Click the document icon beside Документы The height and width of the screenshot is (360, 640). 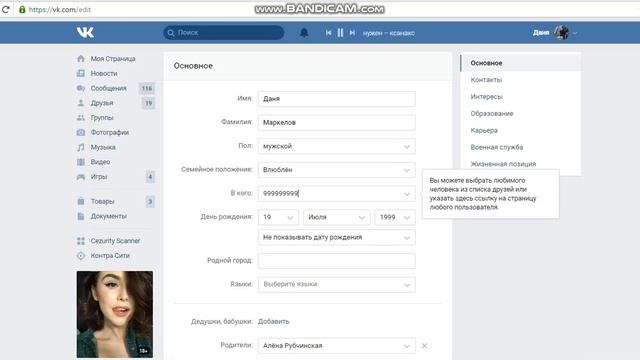tap(81, 216)
